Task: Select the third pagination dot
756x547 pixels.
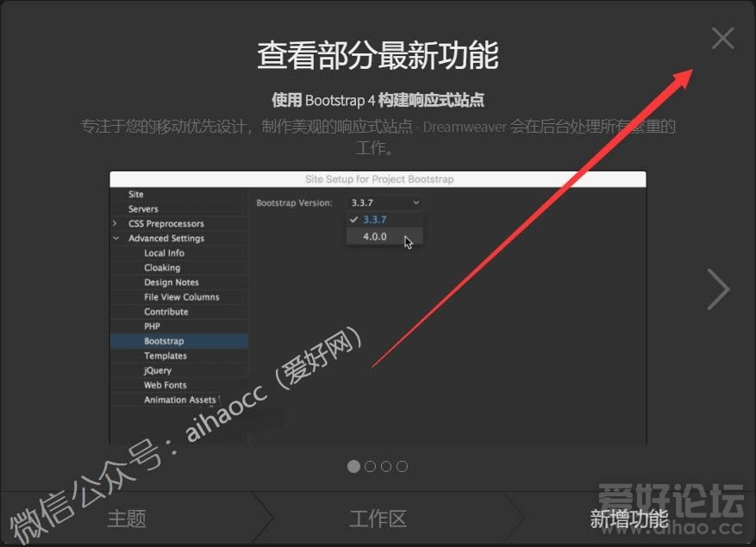Action: (386, 466)
